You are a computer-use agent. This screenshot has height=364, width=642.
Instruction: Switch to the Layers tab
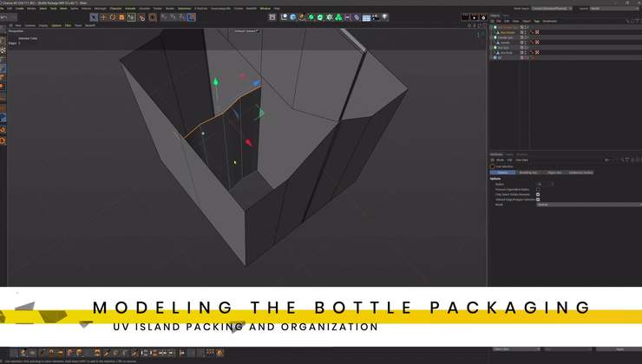pos(509,154)
